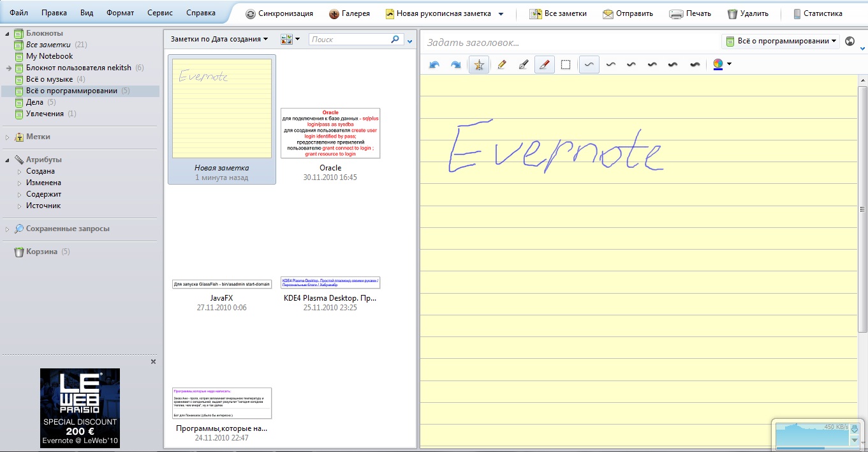Select the red eraser-tip pen tool
This screenshot has height=452, width=868.
[x=544, y=64]
